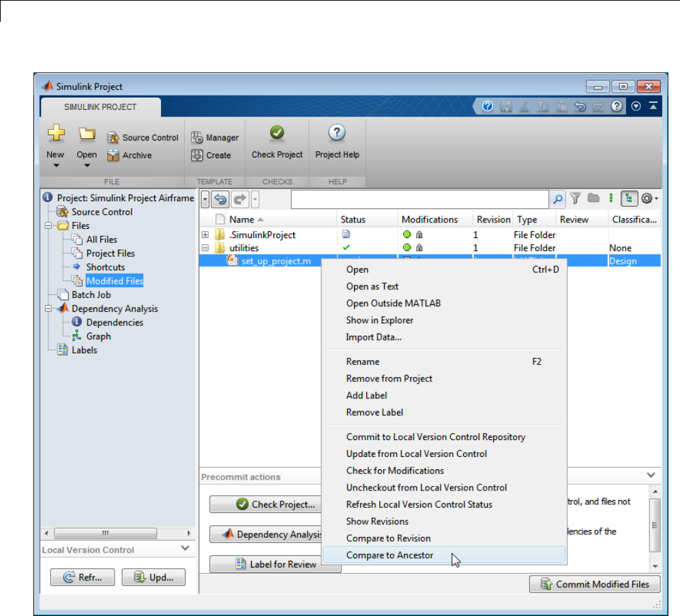Click the save icon in quick access toolbar
680x616 pixels.
click(x=506, y=106)
